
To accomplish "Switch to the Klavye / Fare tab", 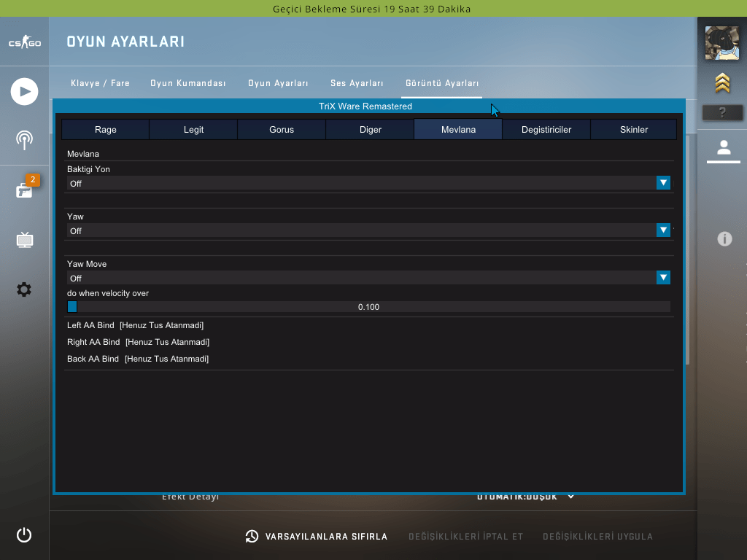I will (x=100, y=83).
